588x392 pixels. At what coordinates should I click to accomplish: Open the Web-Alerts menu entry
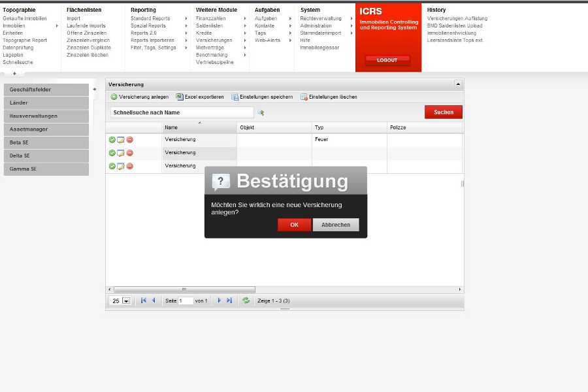coord(267,40)
